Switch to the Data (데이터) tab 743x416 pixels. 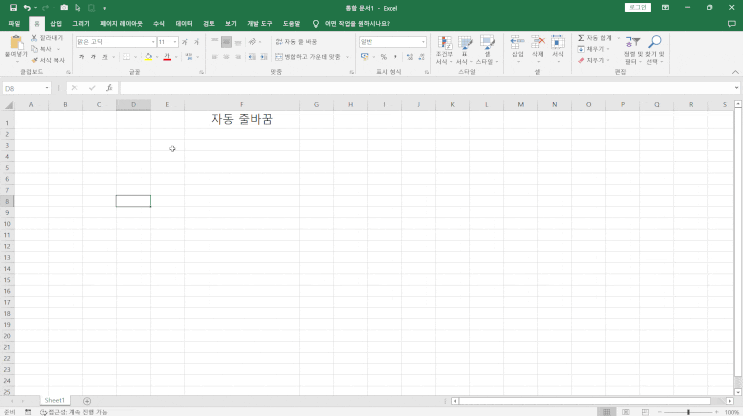[184, 23]
